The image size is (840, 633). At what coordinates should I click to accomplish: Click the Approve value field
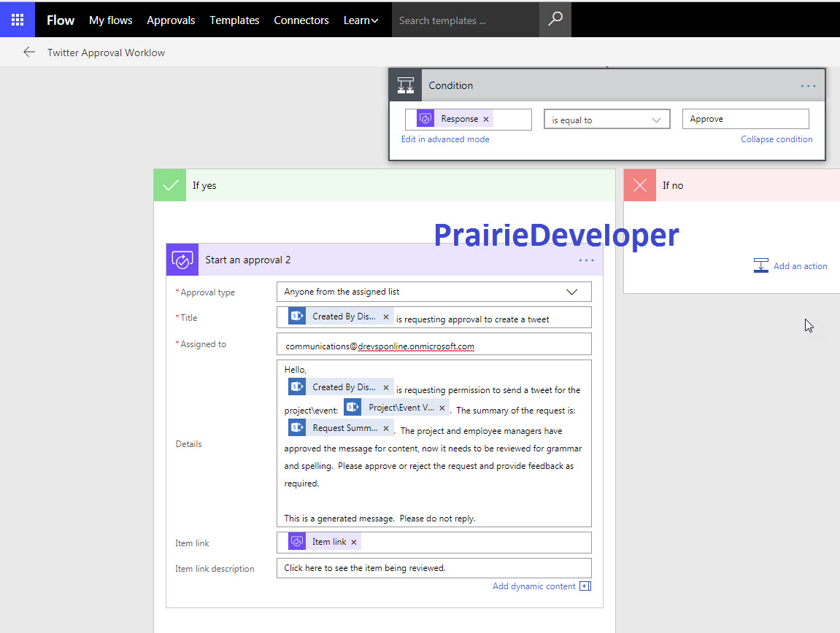[745, 119]
